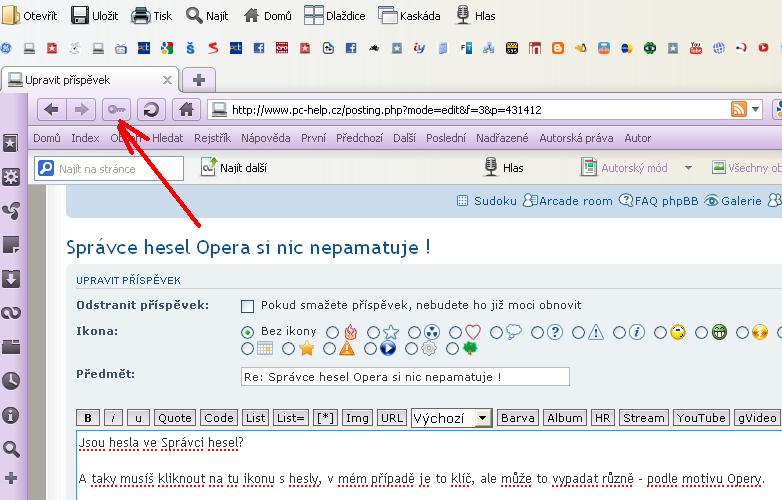Open the Bookmarks panel in the sidebar
The height and width of the screenshot is (500, 782).
point(11,143)
